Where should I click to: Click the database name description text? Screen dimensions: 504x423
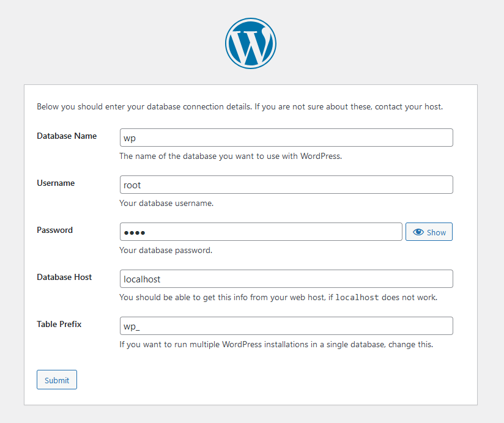tap(230, 156)
